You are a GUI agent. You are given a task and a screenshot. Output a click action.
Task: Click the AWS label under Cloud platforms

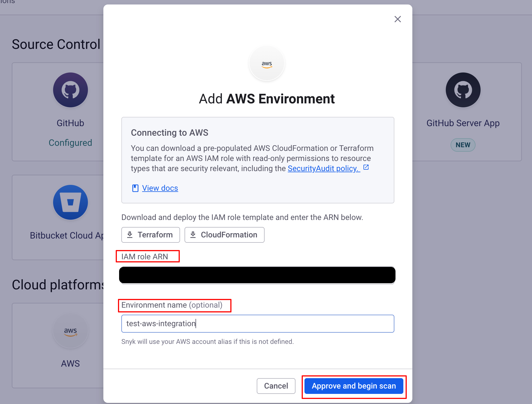point(71,364)
